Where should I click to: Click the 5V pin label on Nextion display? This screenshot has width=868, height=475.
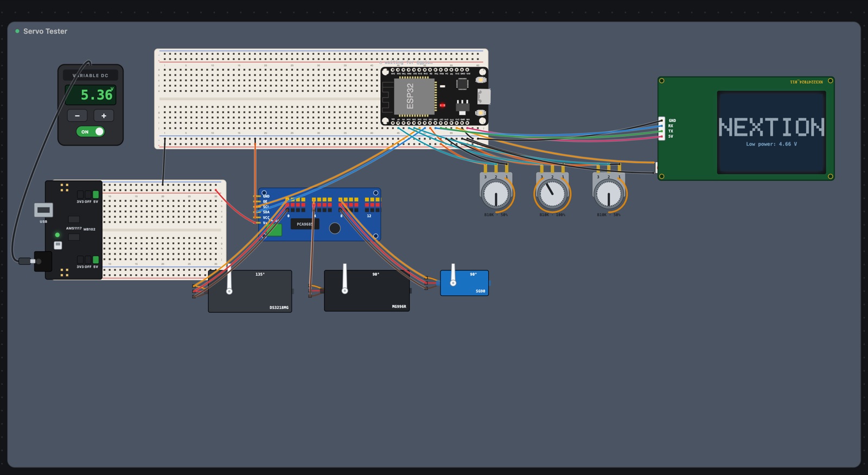click(x=671, y=136)
